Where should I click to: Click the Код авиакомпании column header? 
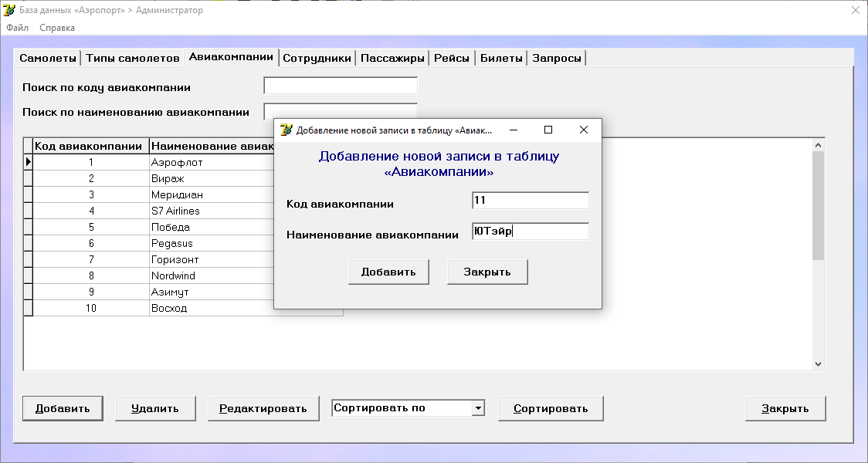point(91,146)
